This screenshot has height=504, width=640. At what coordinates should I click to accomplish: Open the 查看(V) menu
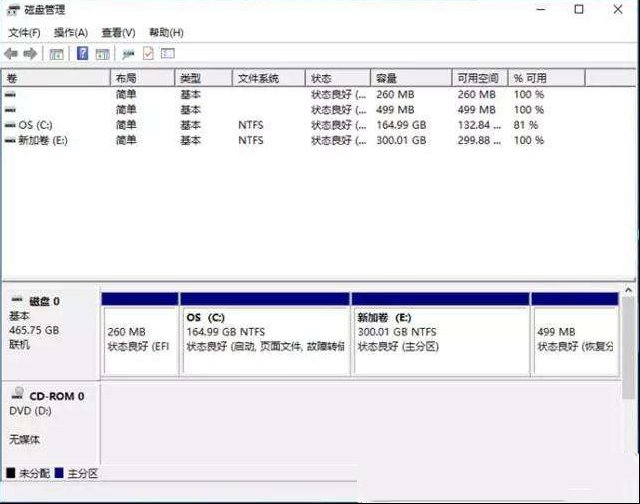118,33
